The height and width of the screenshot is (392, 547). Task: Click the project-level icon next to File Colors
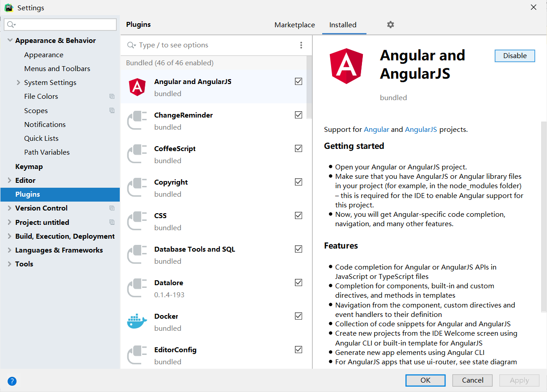click(112, 97)
